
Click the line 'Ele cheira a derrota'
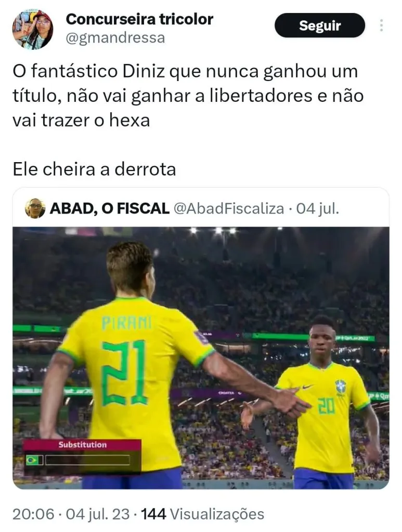pyautogui.click(x=94, y=169)
